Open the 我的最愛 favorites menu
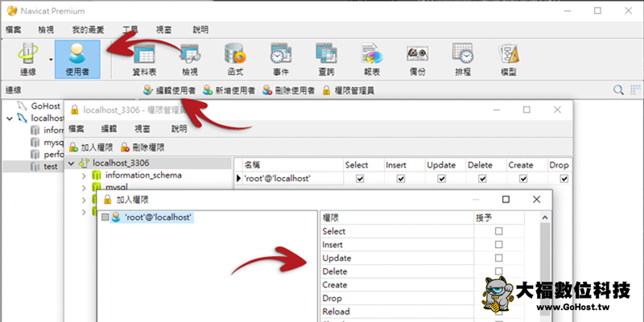Viewport: 644px width, 322px height. pos(86,30)
